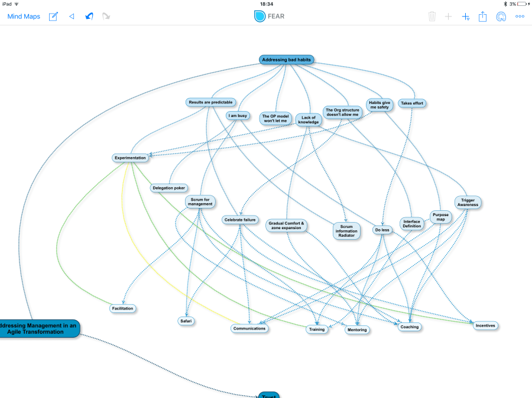Tap the trash delete icon
The width and height of the screenshot is (532, 398).
(432, 17)
